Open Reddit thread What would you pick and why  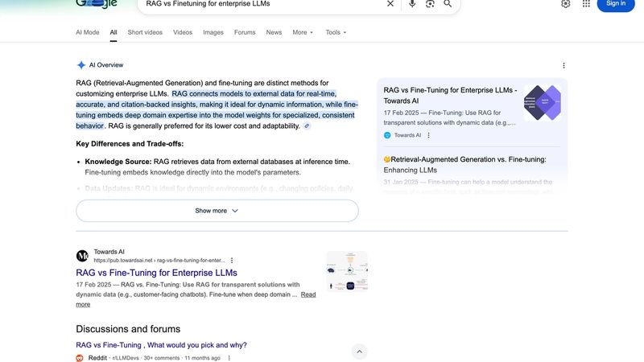click(x=162, y=345)
